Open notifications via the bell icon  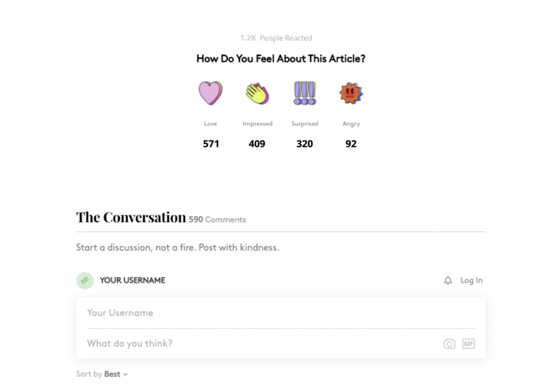(x=448, y=280)
